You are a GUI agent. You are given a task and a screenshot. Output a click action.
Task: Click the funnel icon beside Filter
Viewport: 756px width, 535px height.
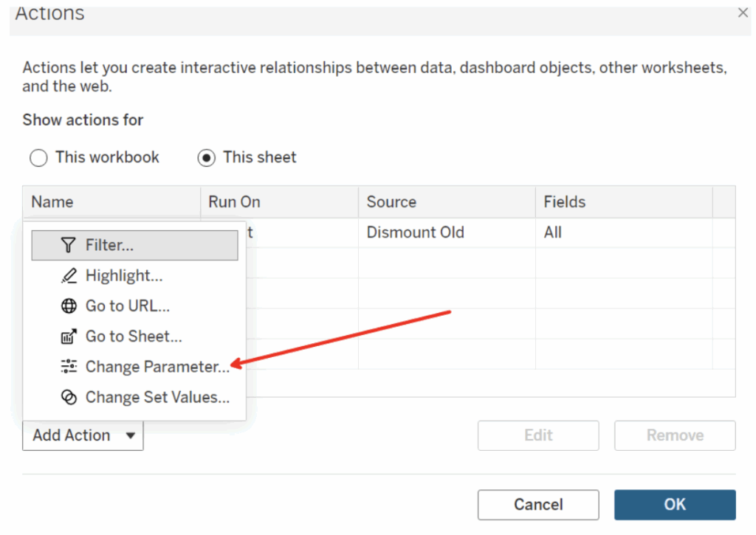(x=69, y=245)
